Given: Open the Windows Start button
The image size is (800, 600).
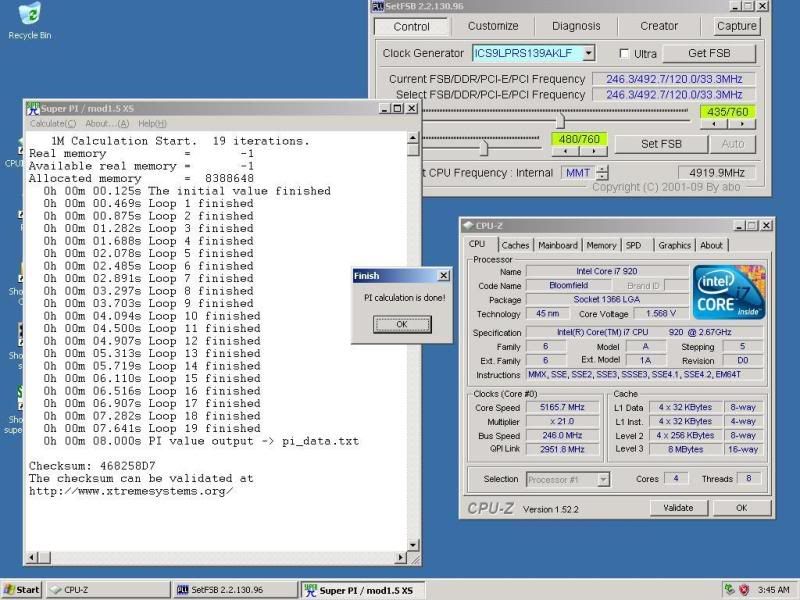Looking at the screenshot, I should 21,590.
